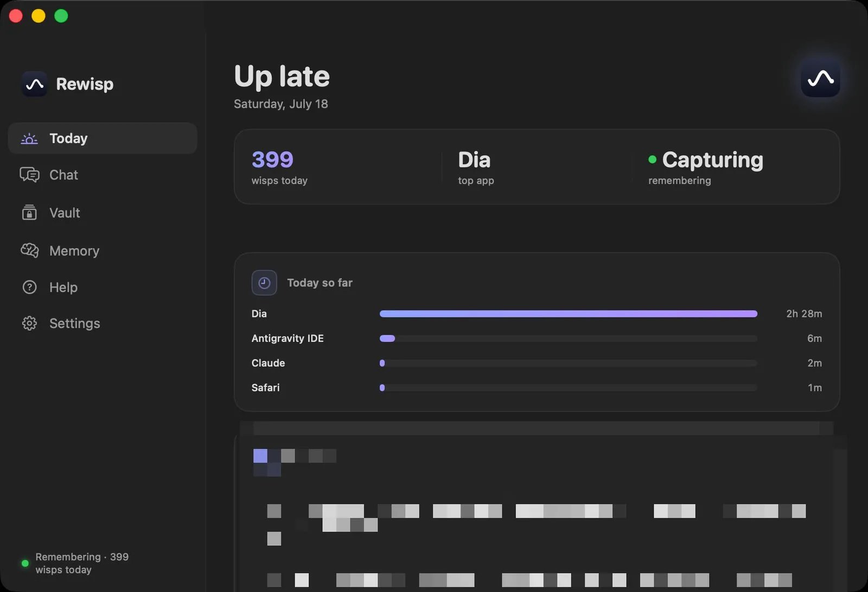Click the Chat bubbles icon
The height and width of the screenshot is (592, 868).
29,175
